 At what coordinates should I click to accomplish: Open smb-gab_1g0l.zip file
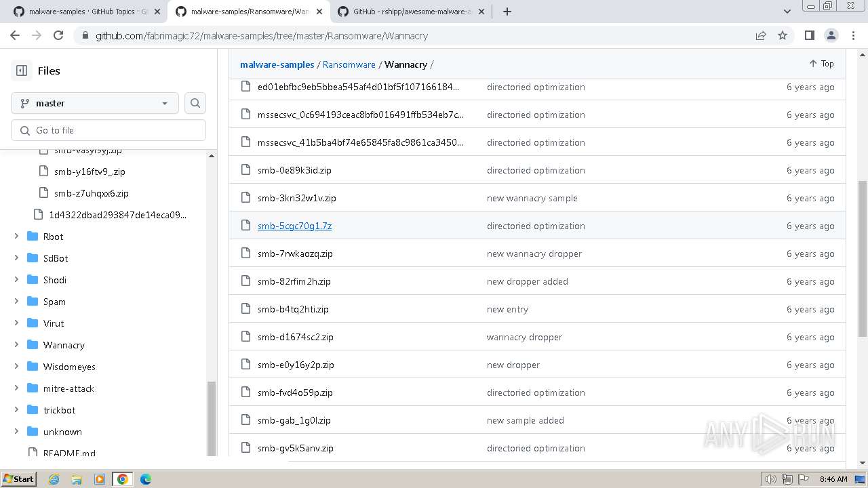(294, 420)
